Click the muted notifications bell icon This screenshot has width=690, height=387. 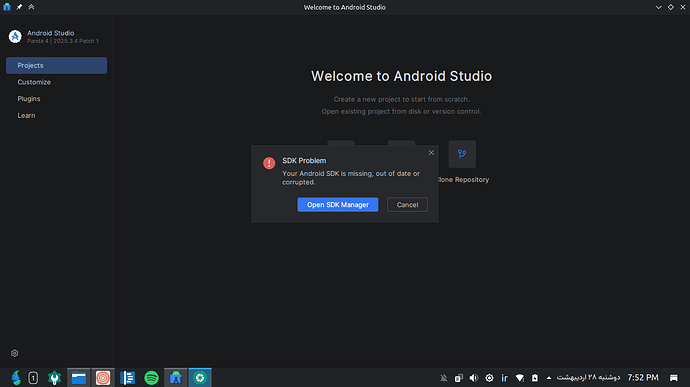444,378
